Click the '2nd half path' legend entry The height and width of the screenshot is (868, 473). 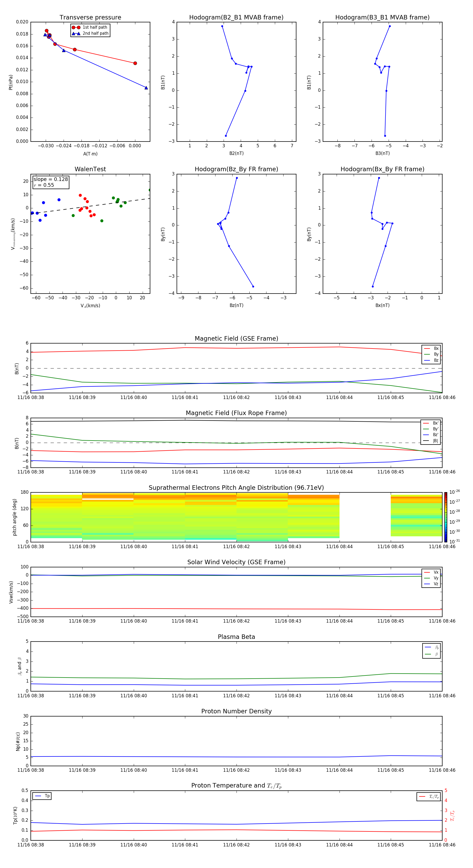pos(90,33)
